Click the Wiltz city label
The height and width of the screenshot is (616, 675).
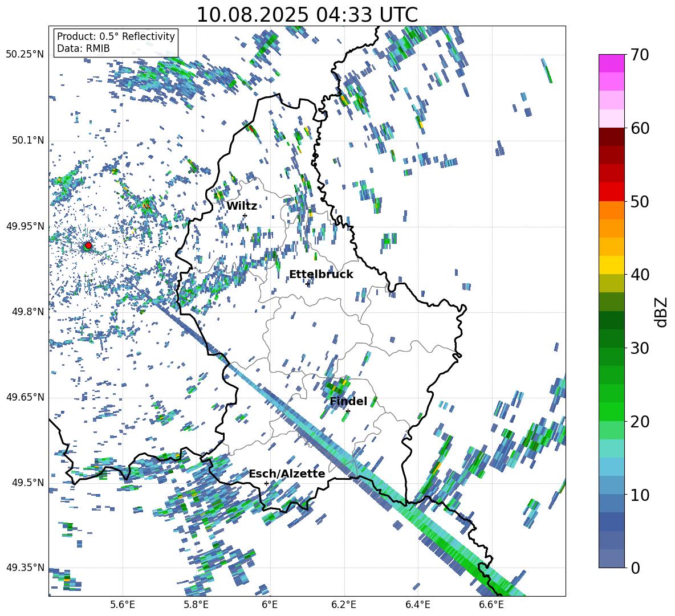coord(242,206)
